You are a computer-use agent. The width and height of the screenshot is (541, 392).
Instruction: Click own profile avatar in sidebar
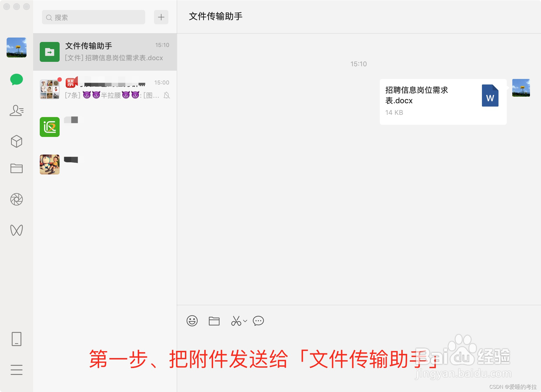(x=17, y=47)
